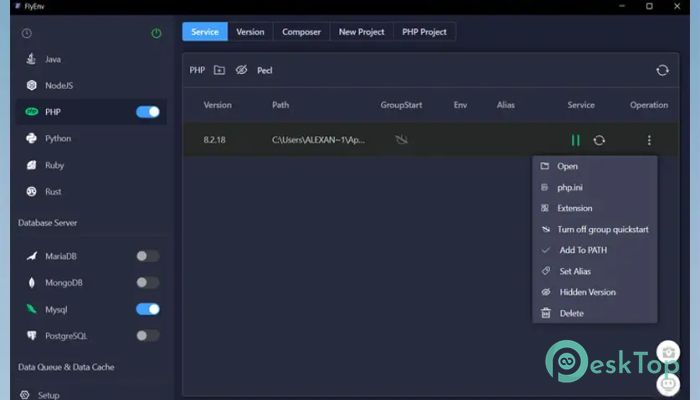The image size is (700, 400).
Task: Click the Pecl link in toolbar
Action: (x=265, y=71)
